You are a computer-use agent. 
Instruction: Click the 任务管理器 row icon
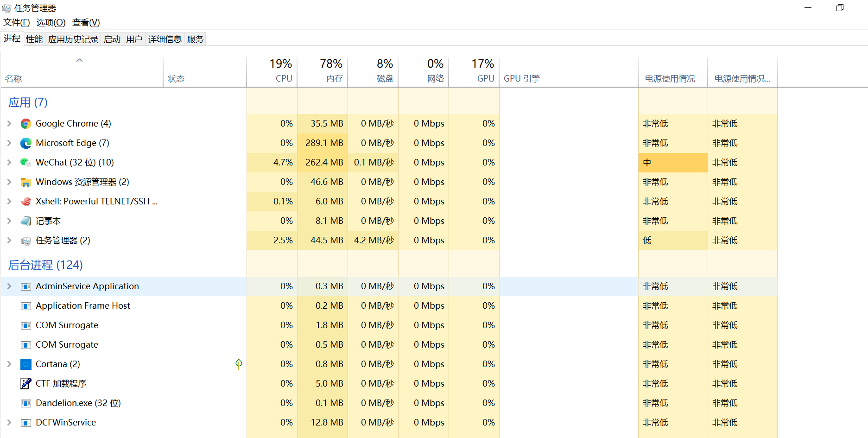pyautogui.click(x=26, y=241)
